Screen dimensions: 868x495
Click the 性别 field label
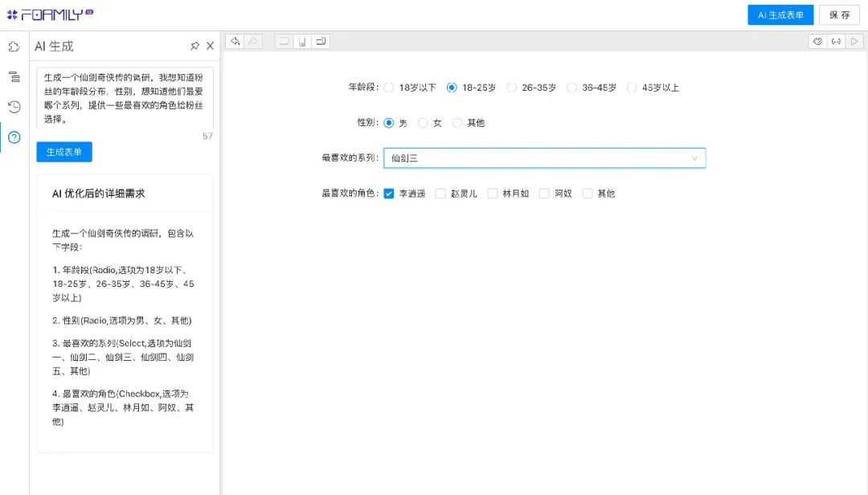click(368, 122)
